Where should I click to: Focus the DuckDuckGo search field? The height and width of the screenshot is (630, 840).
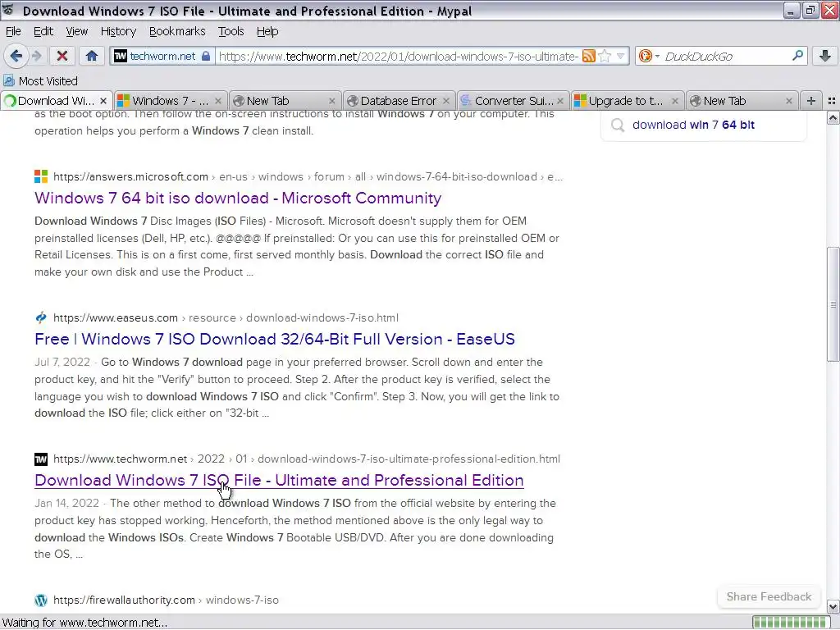click(727, 57)
